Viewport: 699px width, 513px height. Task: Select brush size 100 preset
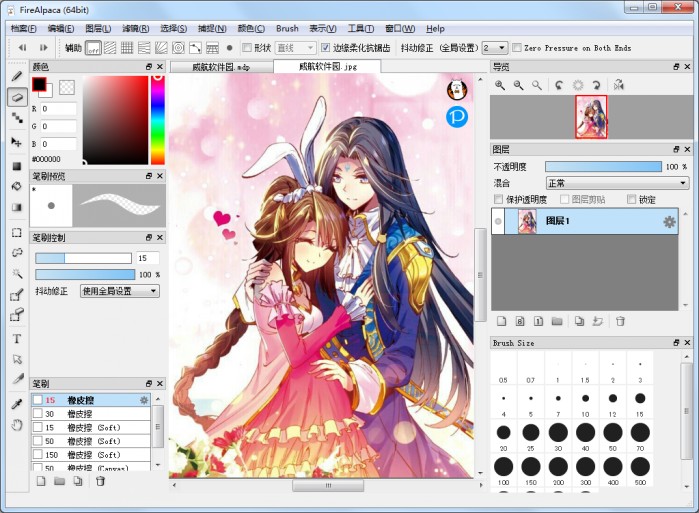tap(503, 470)
